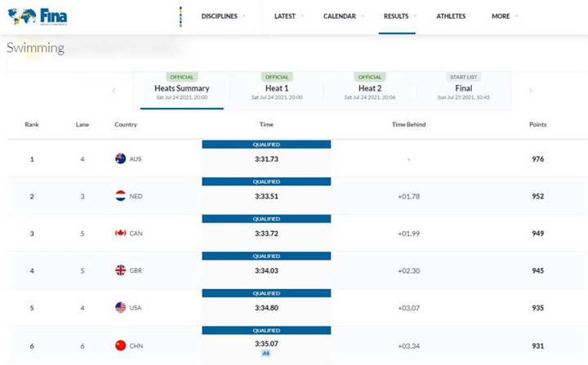The image size is (588, 365).
Task: Click the 976 points value
Action: pyautogui.click(x=537, y=159)
